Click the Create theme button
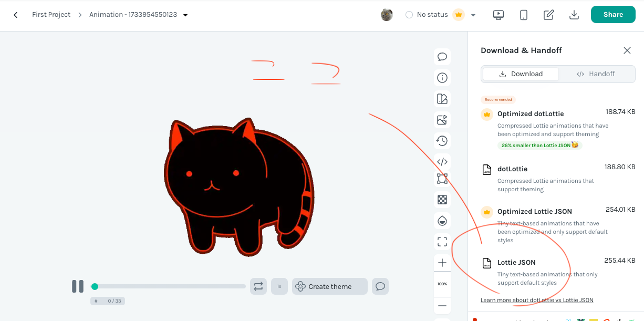The height and width of the screenshot is (321, 644). coord(330,286)
